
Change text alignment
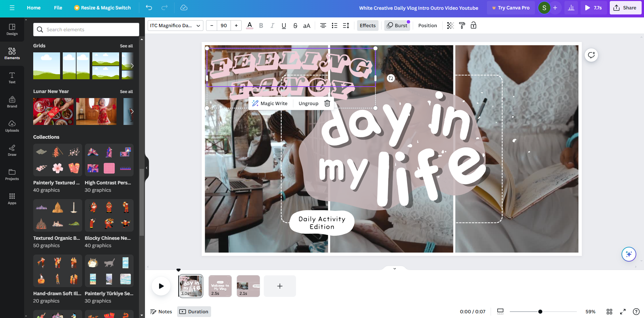(x=323, y=26)
